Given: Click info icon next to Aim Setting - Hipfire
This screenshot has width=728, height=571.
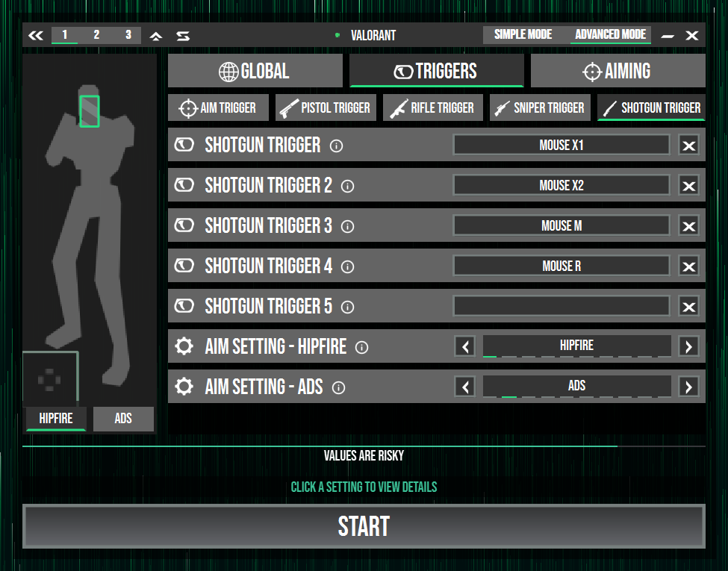Looking at the screenshot, I should click(362, 347).
